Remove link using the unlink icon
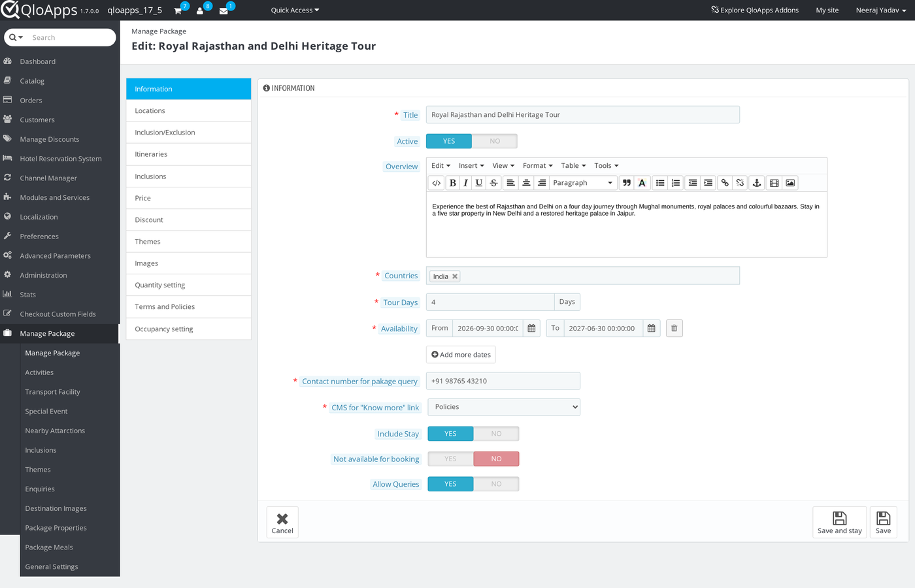The height and width of the screenshot is (588, 915). 740,183
